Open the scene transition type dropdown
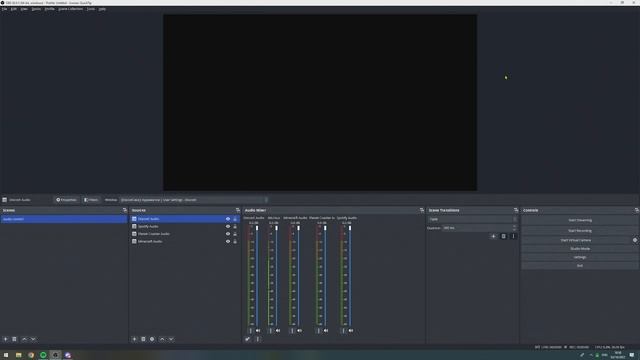The height and width of the screenshot is (360, 640). click(x=473, y=219)
